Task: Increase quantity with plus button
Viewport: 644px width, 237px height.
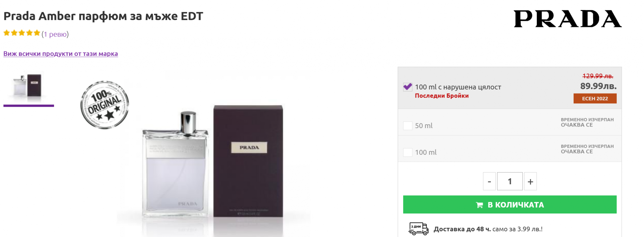Action: click(530, 181)
